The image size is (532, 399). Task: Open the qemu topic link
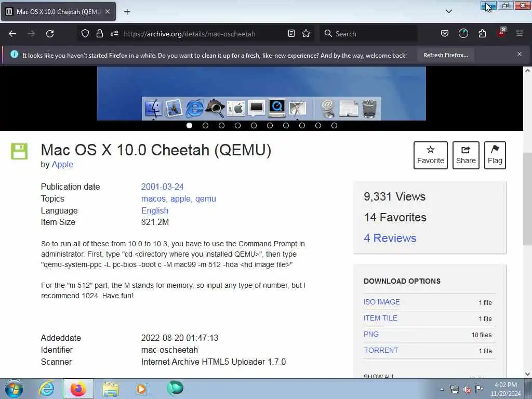[x=206, y=198]
